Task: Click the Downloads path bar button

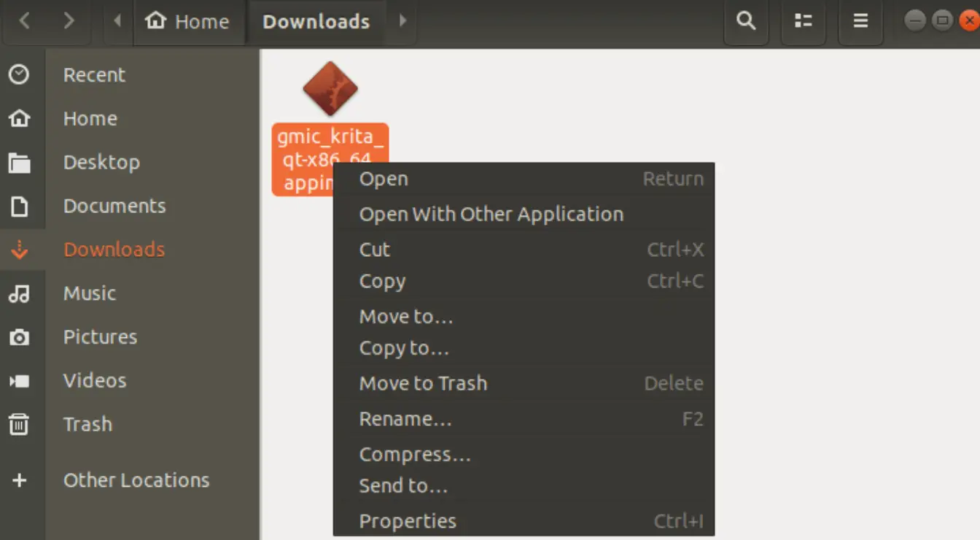Action: [316, 22]
